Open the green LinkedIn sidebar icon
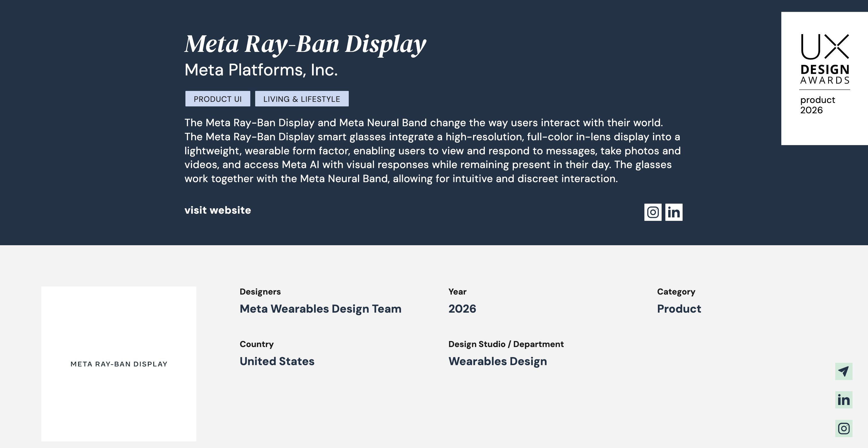Image resolution: width=868 pixels, height=448 pixels. pos(843,400)
